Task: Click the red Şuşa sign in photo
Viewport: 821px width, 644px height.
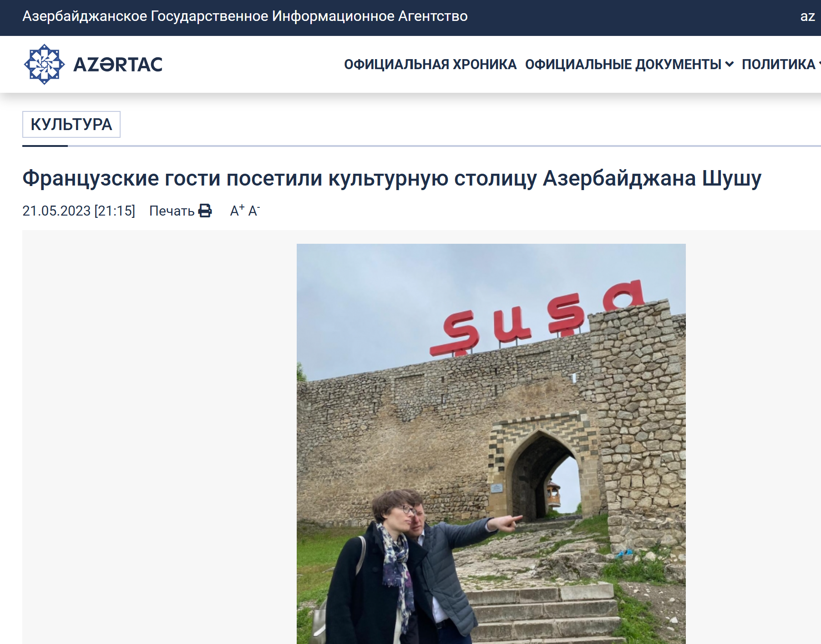Action: 537,317
